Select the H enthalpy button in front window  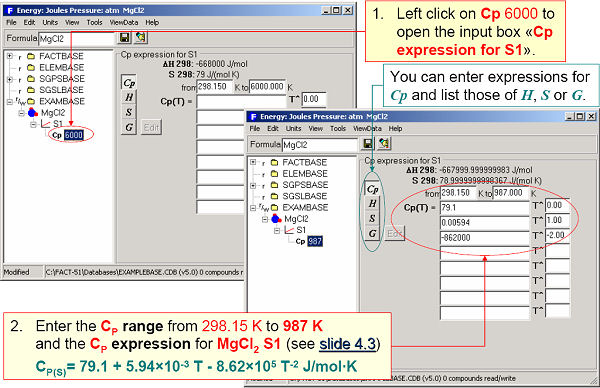372,204
